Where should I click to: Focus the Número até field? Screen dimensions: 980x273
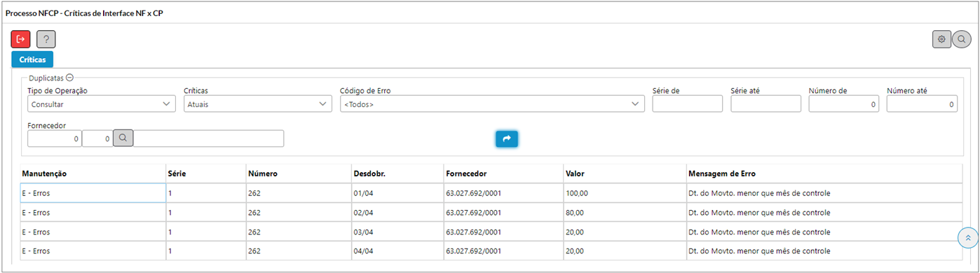coord(922,104)
